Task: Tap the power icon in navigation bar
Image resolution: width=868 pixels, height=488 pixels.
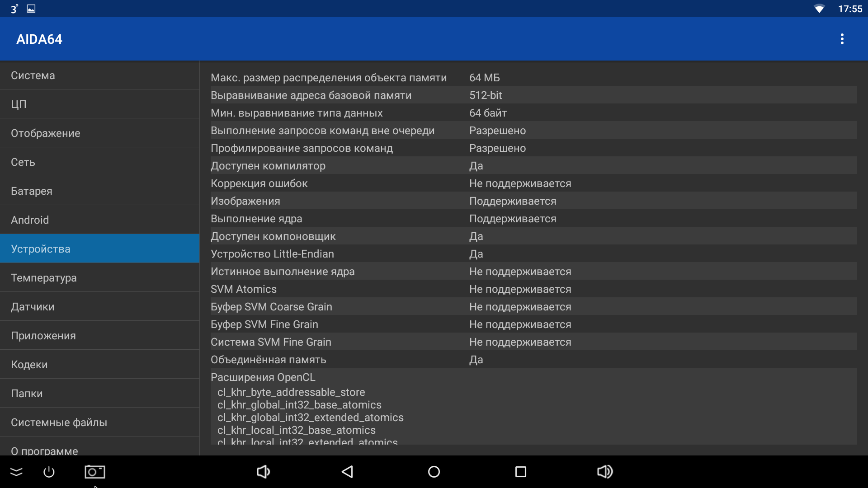Action: tap(49, 472)
